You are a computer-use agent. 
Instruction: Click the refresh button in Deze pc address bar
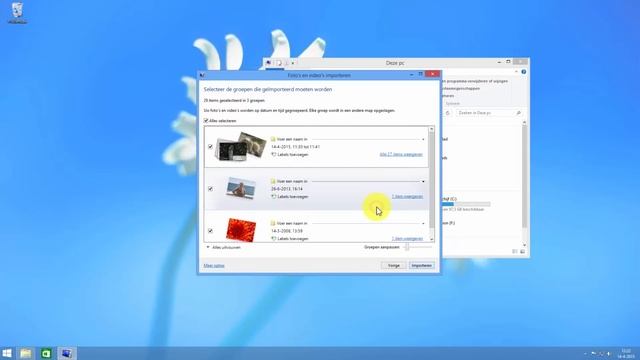[x=448, y=113]
